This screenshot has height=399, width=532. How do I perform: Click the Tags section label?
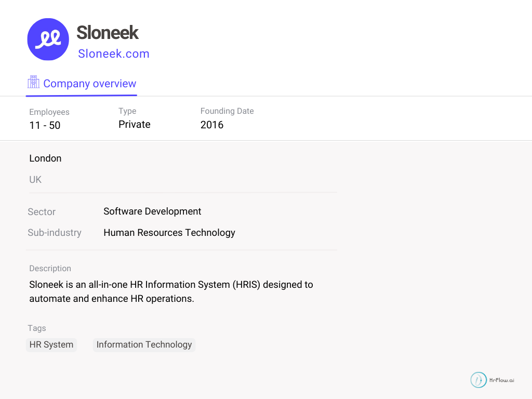click(x=37, y=328)
